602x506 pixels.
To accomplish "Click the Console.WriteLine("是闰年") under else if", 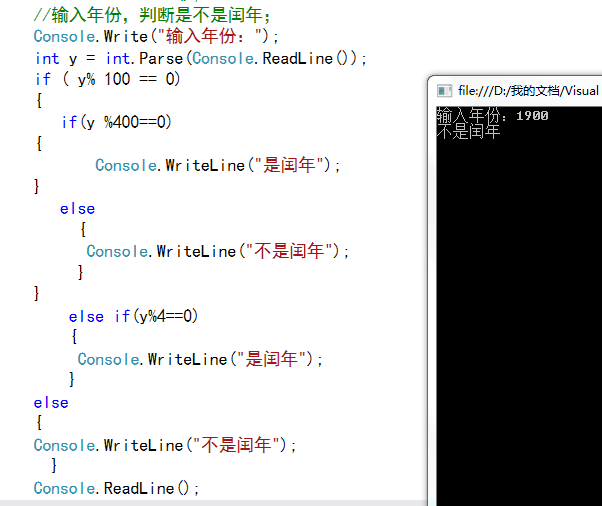I will pos(200,360).
